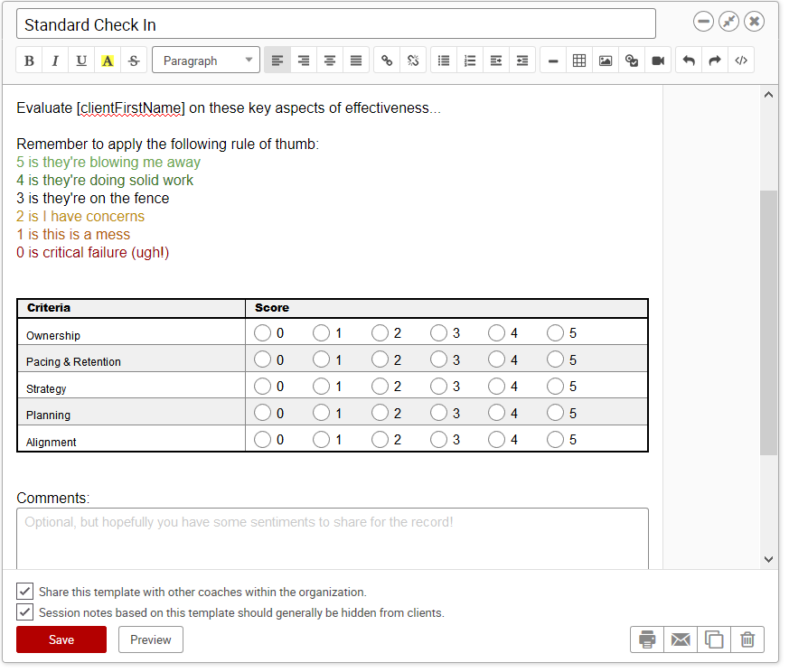Redo the last edit

[x=715, y=61]
